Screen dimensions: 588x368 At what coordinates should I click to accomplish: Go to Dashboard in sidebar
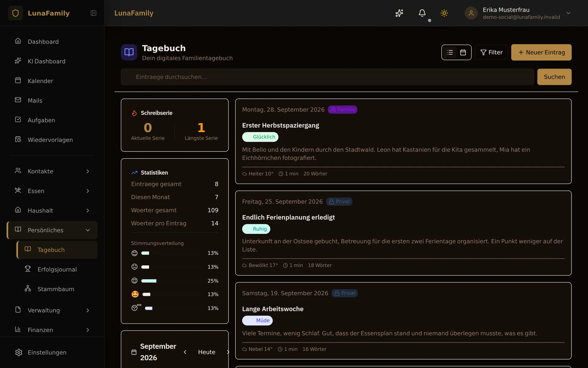click(52, 42)
